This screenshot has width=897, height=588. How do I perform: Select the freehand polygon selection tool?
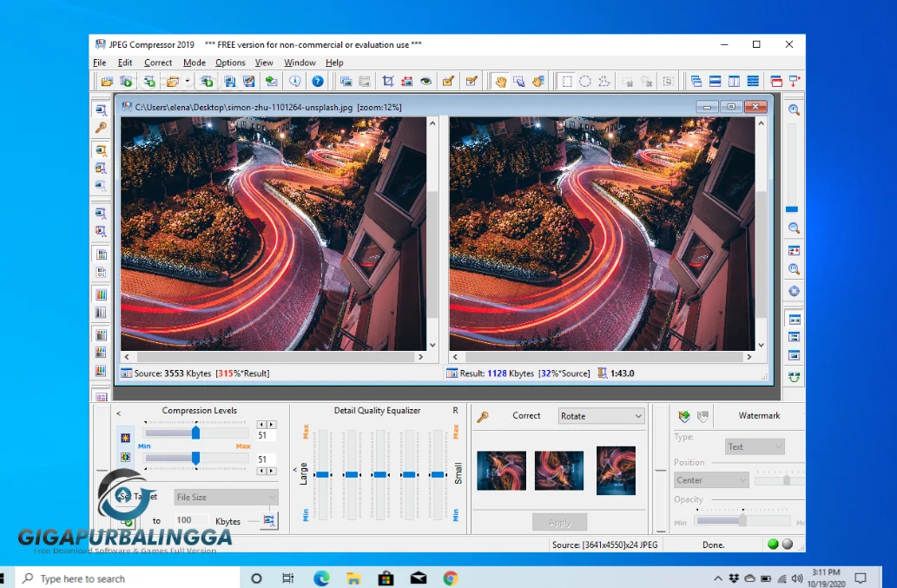[604, 82]
